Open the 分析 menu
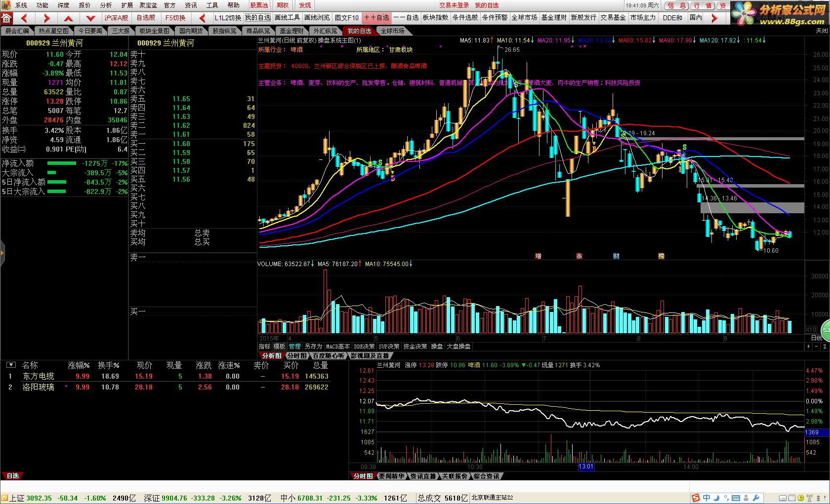 click(x=106, y=5)
